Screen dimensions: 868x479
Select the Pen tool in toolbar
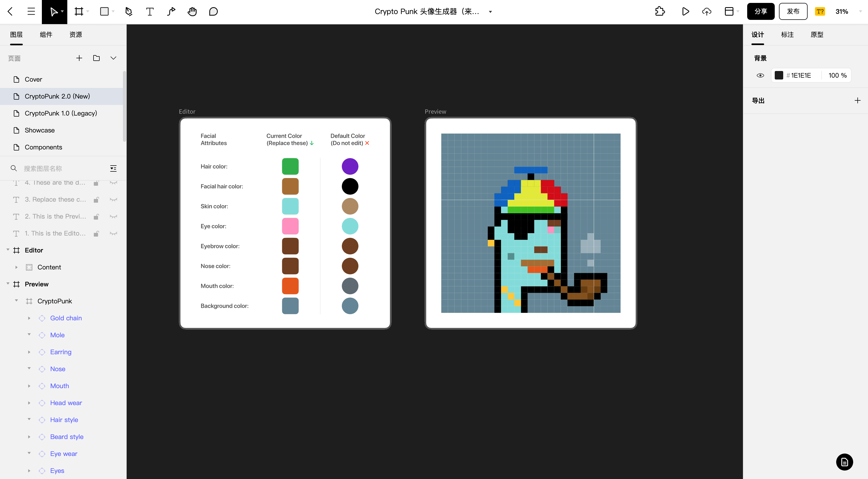pyautogui.click(x=129, y=12)
